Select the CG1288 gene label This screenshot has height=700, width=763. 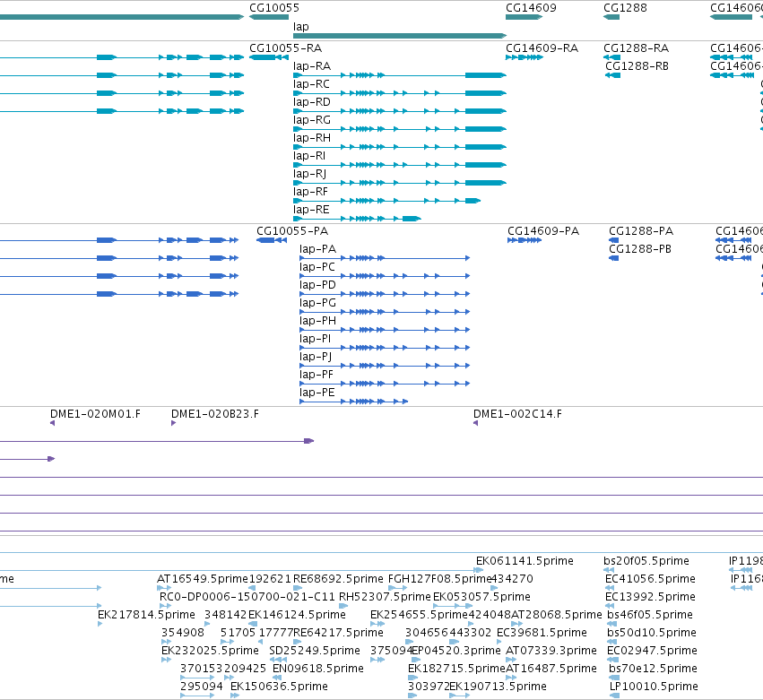625,8
